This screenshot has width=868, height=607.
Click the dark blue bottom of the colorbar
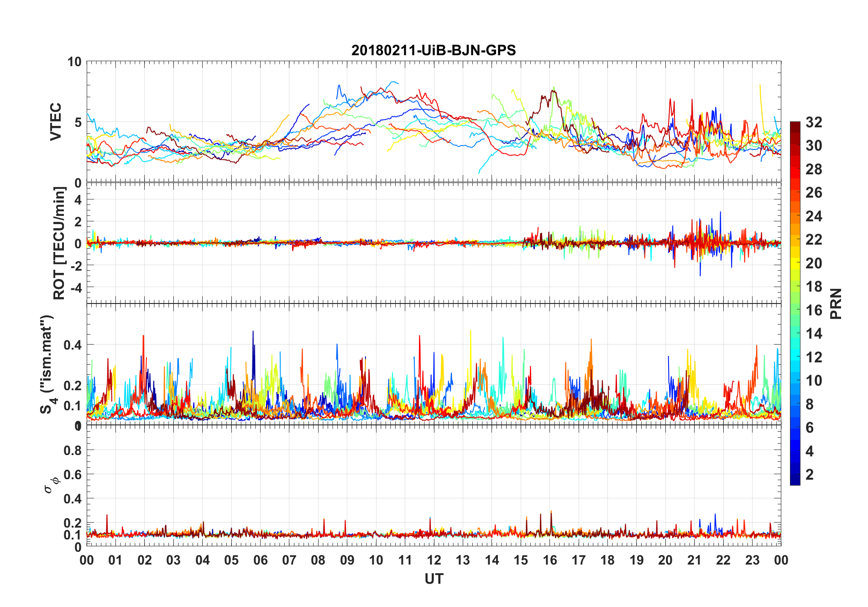tap(795, 479)
